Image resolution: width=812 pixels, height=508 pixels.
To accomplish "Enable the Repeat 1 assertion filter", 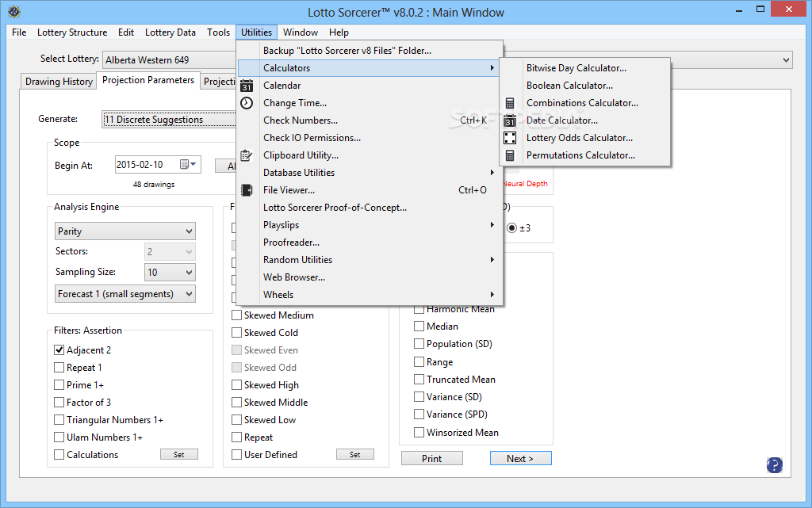I will coord(59,368).
